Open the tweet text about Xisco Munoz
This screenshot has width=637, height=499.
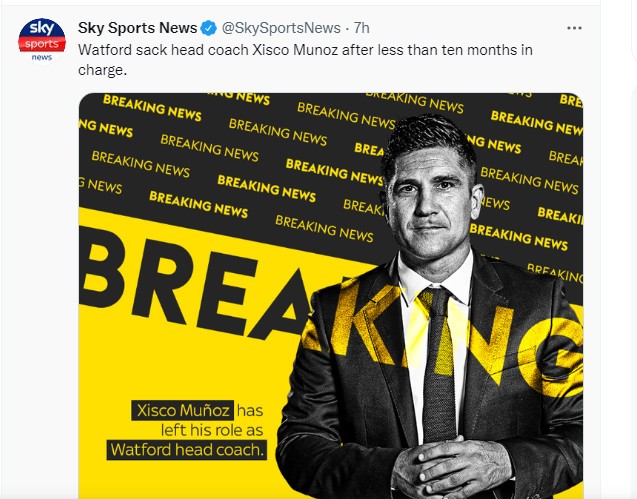point(305,60)
